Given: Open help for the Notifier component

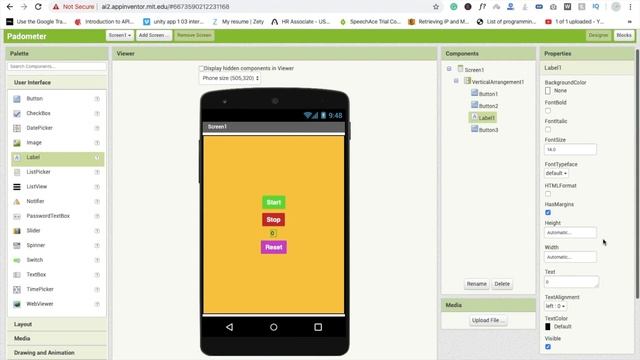Looking at the screenshot, I should coord(97,202).
